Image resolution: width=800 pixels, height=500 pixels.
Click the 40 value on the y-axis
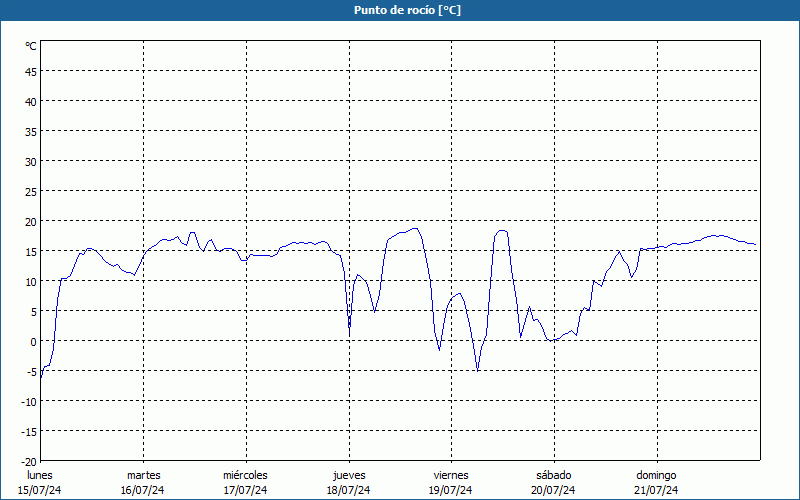point(30,101)
